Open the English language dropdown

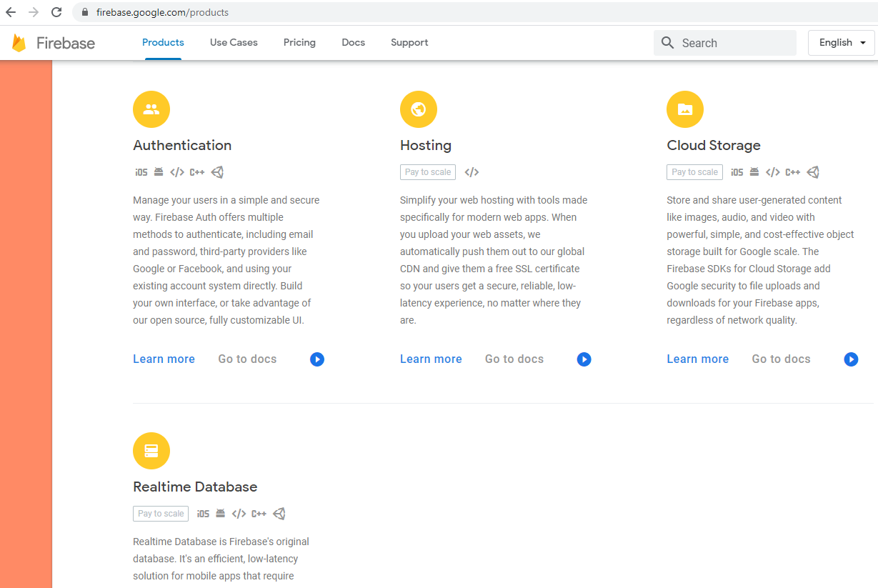[841, 43]
